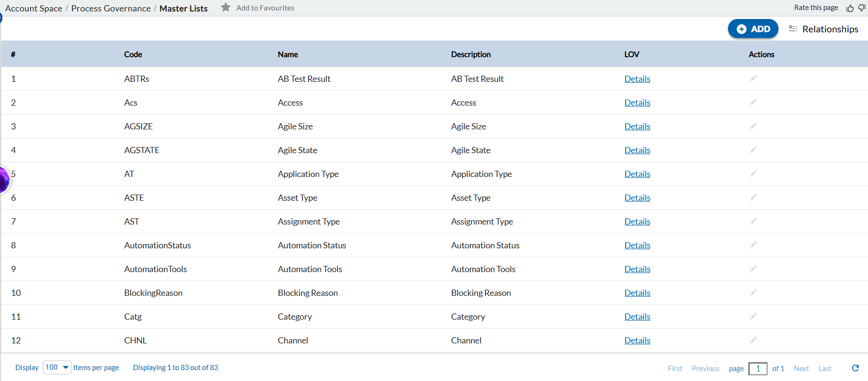Navigate to Account Space in the breadcrumb

(x=34, y=9)
